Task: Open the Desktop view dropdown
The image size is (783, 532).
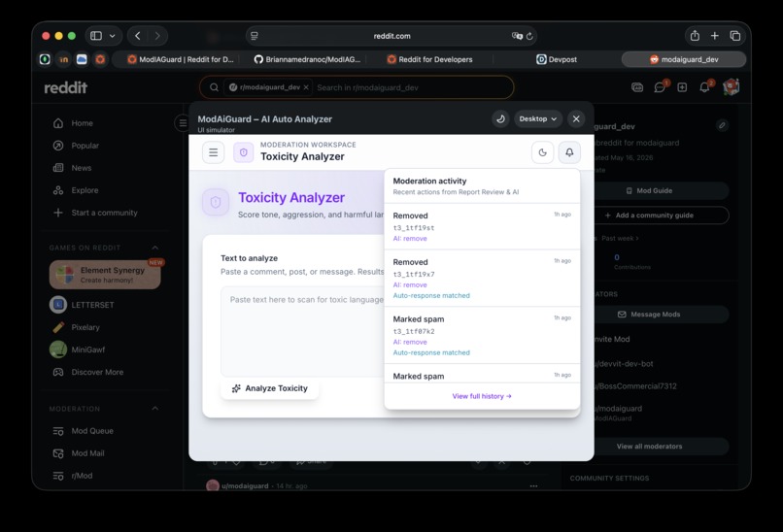Action: [x=538, y=118]
